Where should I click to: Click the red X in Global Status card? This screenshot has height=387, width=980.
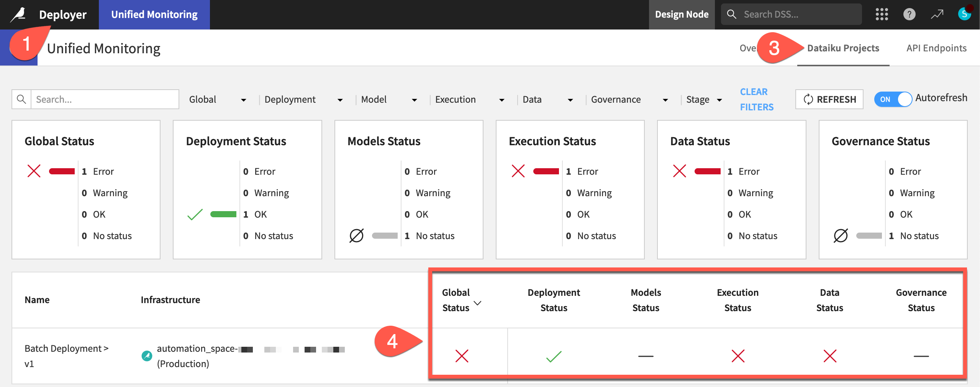coord(34,171)
